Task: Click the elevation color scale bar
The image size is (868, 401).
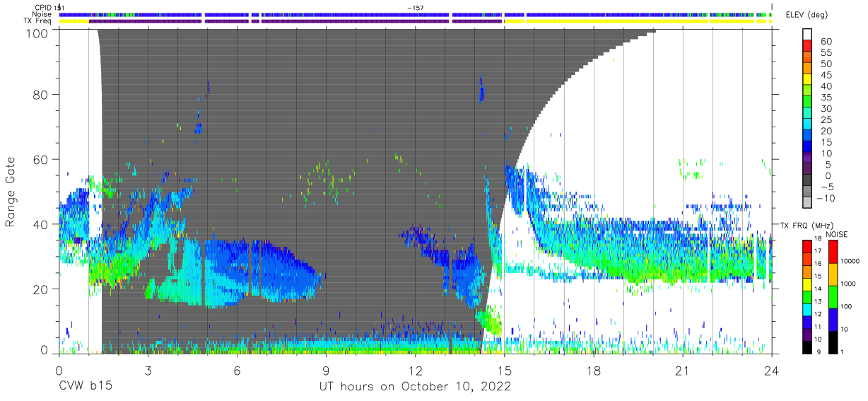Action: [807, 120]
